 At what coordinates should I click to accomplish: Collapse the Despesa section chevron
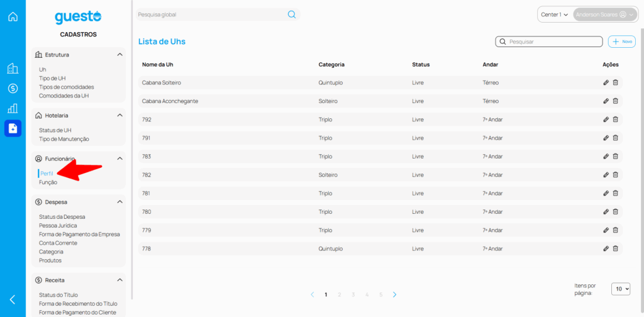click(119, 202)
